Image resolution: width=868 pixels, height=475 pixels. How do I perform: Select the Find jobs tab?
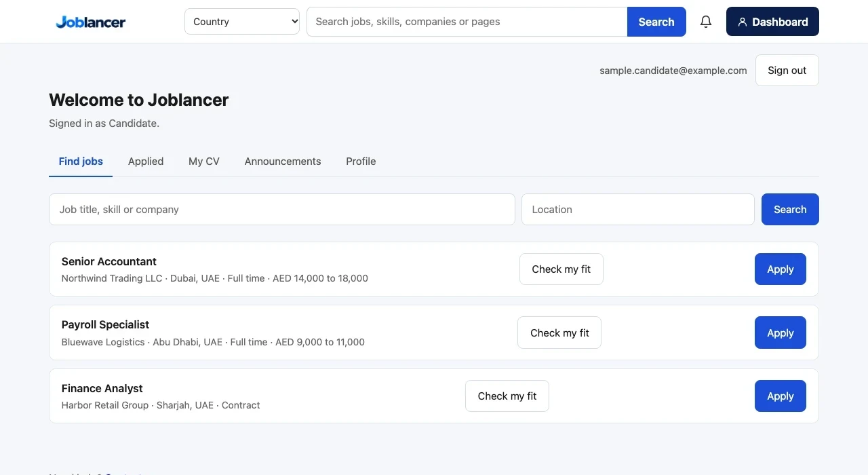pos(81,161)
